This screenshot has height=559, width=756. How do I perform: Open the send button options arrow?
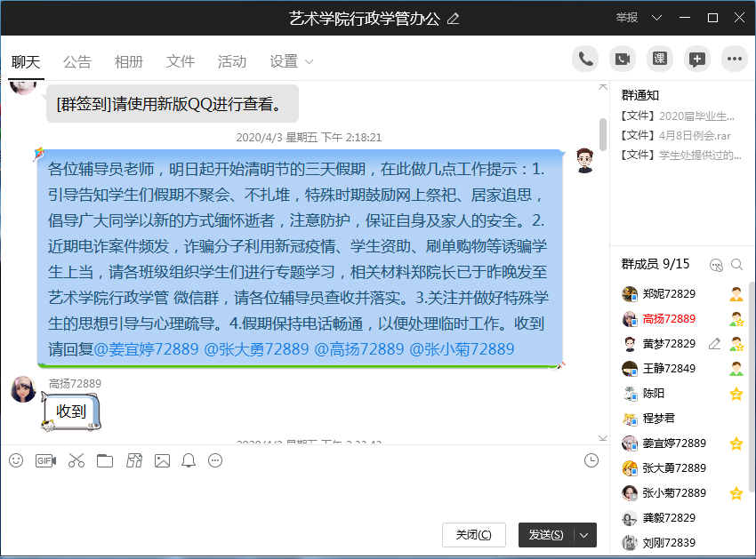(x=584, y=535)
